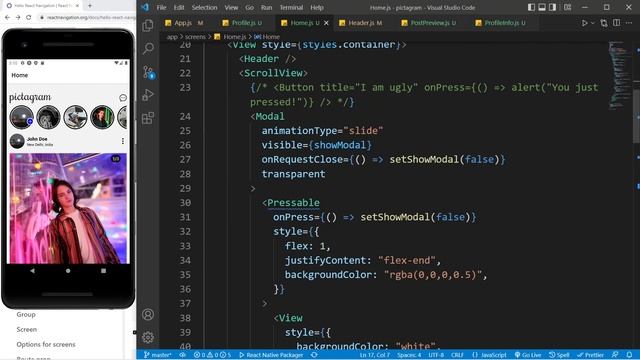Viewport: 640px width, 360px height.
Task: Click the app breadcrumb segment
Action: coord(172,37)
